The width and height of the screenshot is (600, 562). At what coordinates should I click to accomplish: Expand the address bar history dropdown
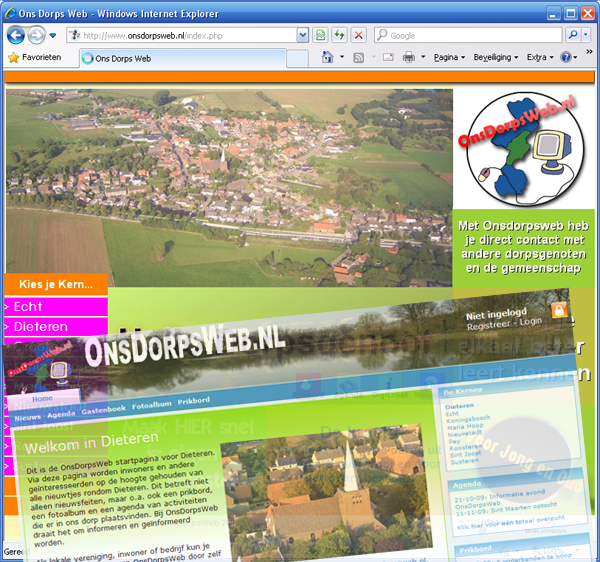(x=303, y=36)
